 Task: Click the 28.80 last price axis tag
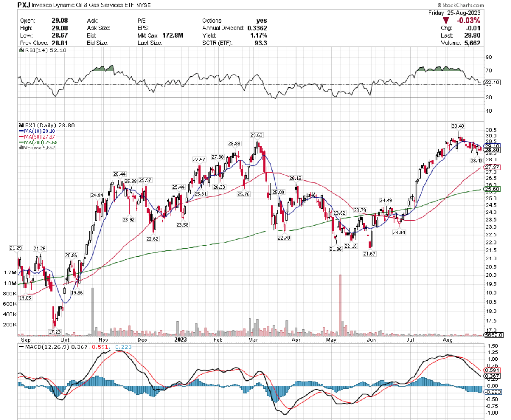coord(492,150)
